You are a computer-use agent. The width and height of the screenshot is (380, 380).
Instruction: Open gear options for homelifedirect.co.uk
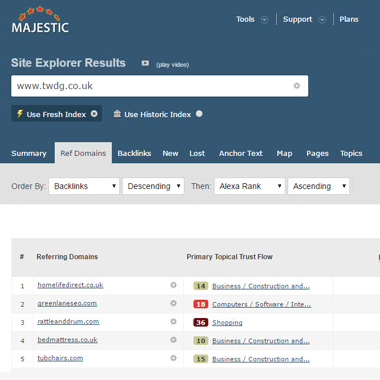(x=173, y=285)
